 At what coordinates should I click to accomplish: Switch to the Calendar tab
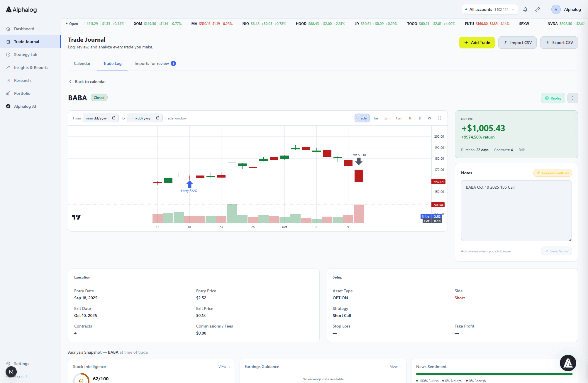click(82, 63)
